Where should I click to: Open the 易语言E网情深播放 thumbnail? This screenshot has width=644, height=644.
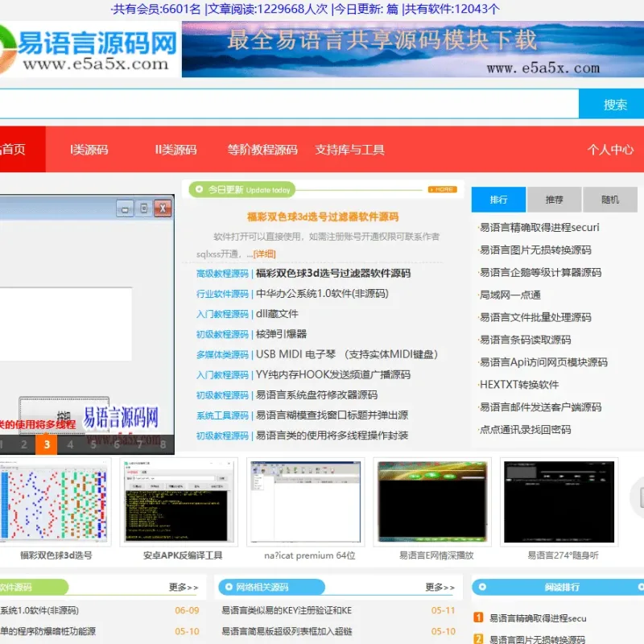[432, 502]
